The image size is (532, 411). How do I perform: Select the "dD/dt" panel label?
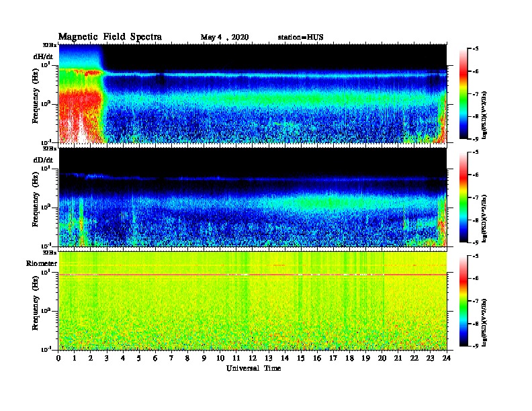43,160
